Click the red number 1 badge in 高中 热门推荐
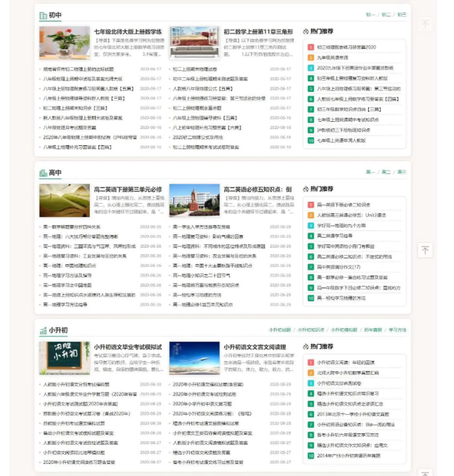Viewport: 454px width, 476px height. 310,205
